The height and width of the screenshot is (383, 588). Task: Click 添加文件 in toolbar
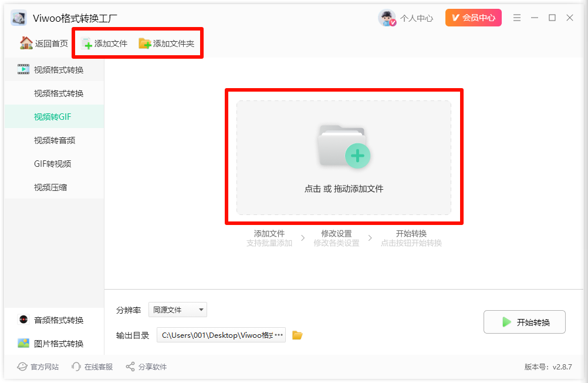coord(104,43)
